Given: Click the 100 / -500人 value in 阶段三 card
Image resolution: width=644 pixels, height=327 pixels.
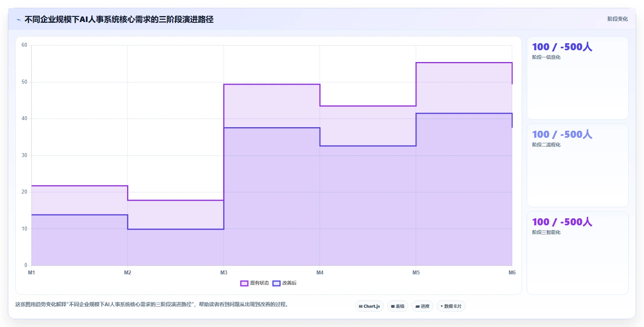Looking at the screenshot, I should (562, 222).
